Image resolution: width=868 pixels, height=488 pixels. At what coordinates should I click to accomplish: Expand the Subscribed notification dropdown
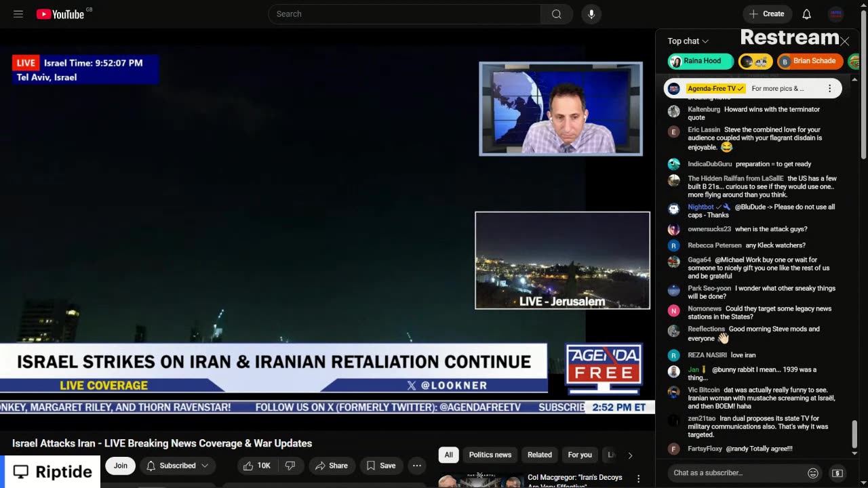(178, 466)
